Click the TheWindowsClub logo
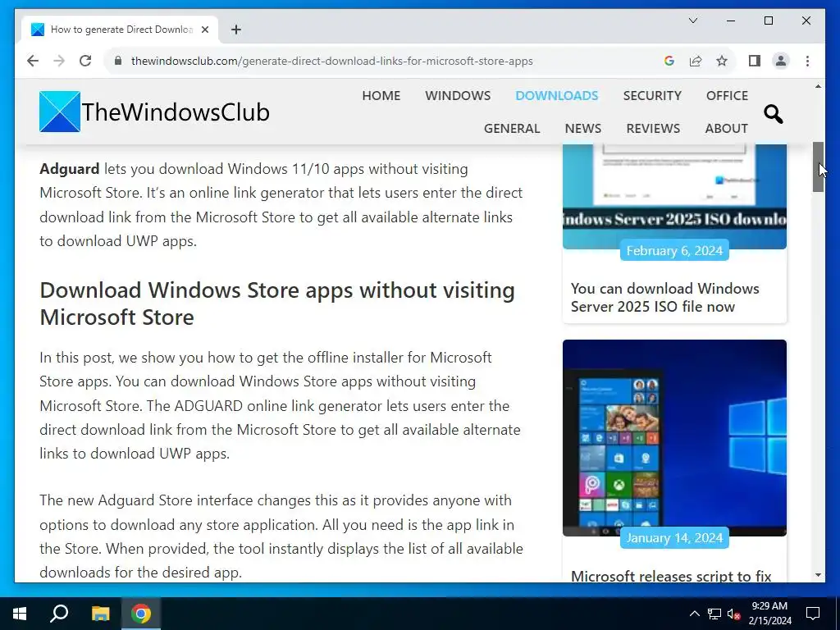The height and width of the screenshot is (630, 840). [x=154, y=112]
